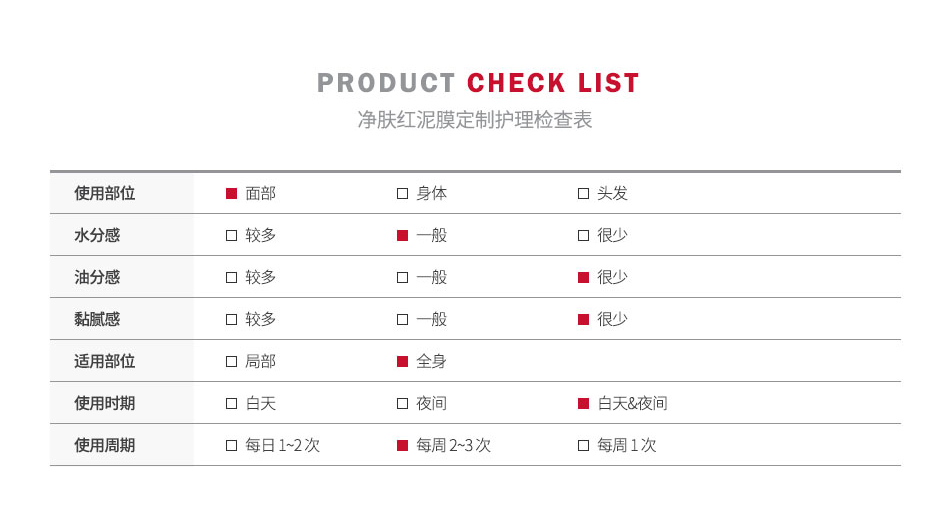Uncheck the red 面部 checkbox
Image resolution: width=950 pixels, height=519 pixels.
pyautogui.click(x=231, y=194)
